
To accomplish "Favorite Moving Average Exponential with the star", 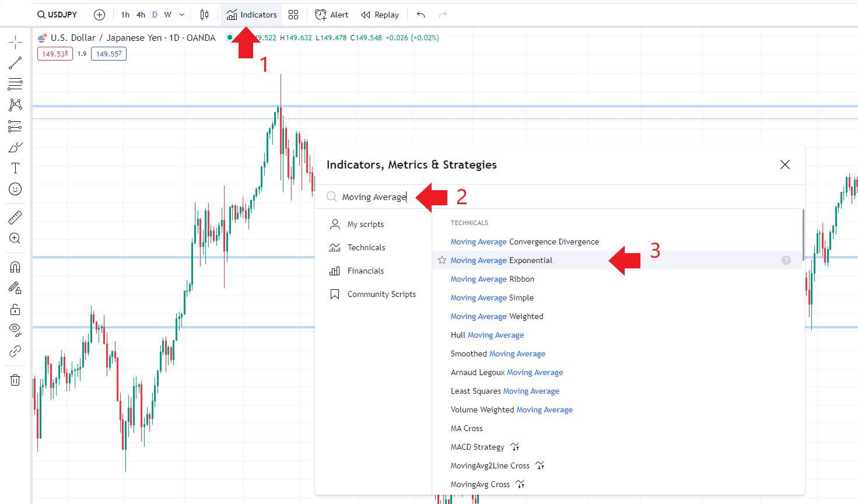I will click(x=441, y=260).
